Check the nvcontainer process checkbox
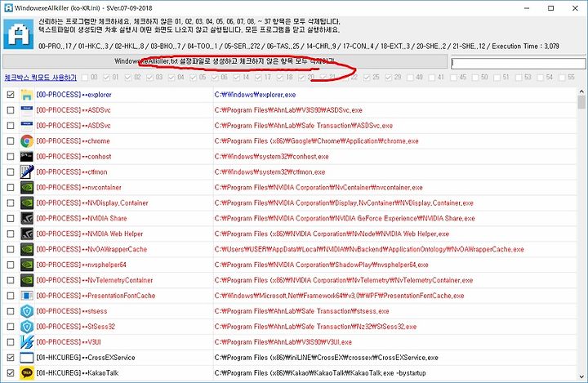 11,187
